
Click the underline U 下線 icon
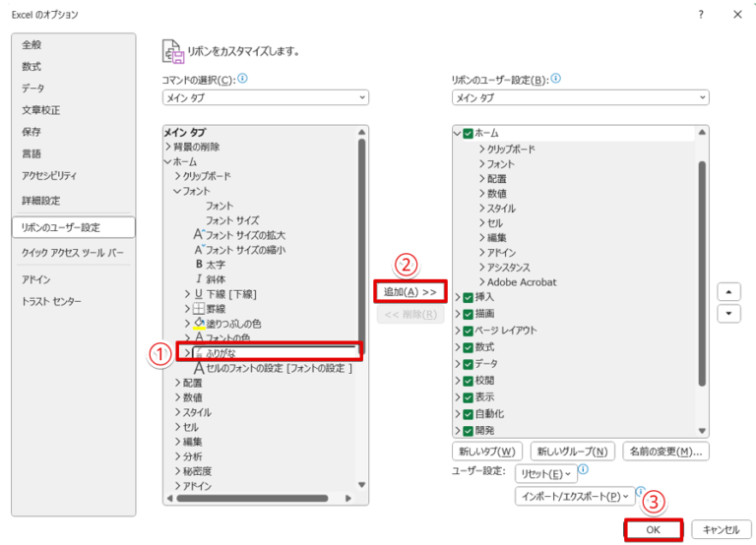tap(199, 293)
